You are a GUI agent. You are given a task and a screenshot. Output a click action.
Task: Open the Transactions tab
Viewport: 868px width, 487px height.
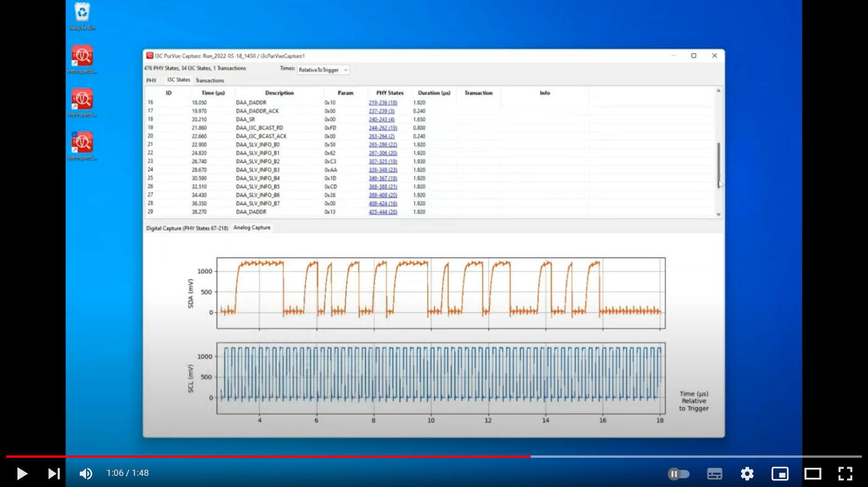tap(210, 81)
